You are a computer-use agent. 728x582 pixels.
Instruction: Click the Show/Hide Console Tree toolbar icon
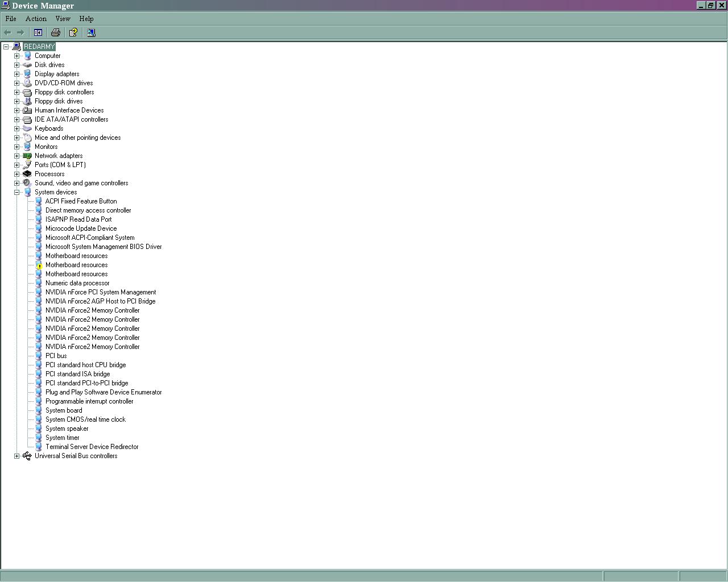38,32
